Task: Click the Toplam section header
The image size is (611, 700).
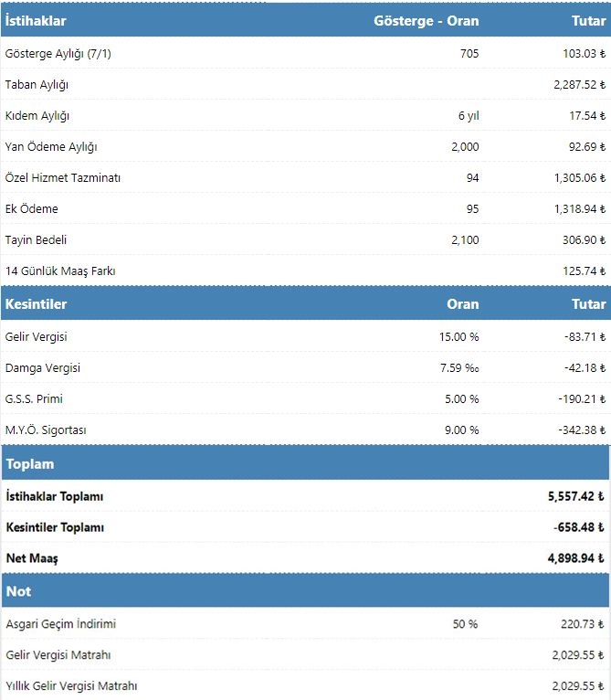Action: [x=30, y=463]
